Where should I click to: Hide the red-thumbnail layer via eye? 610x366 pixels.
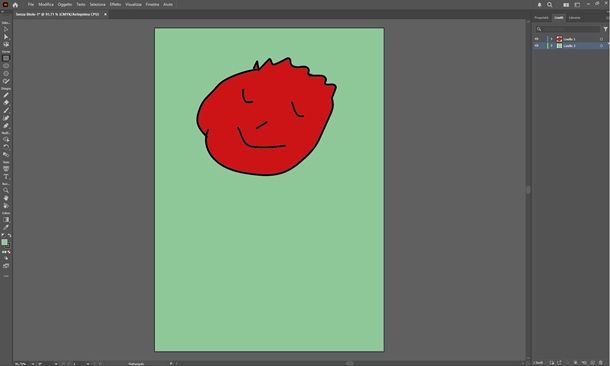[x=536, y=39]
